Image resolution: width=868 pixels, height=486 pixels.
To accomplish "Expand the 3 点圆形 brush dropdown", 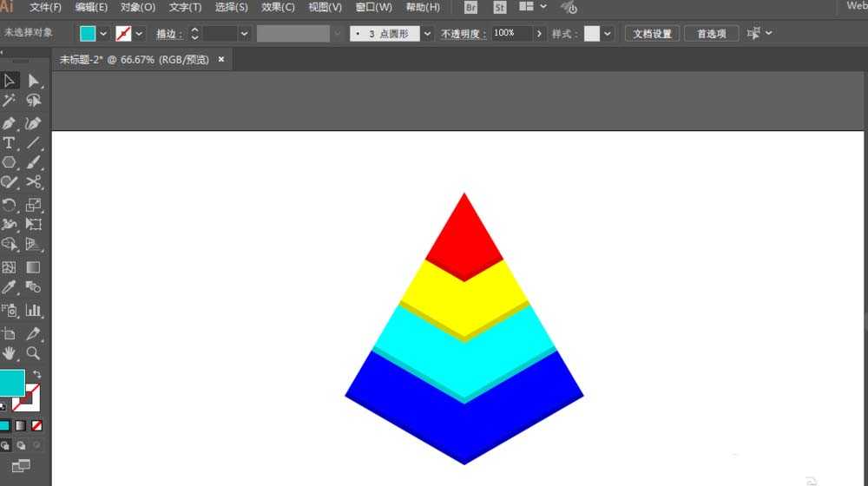I will tap(427, 34).
